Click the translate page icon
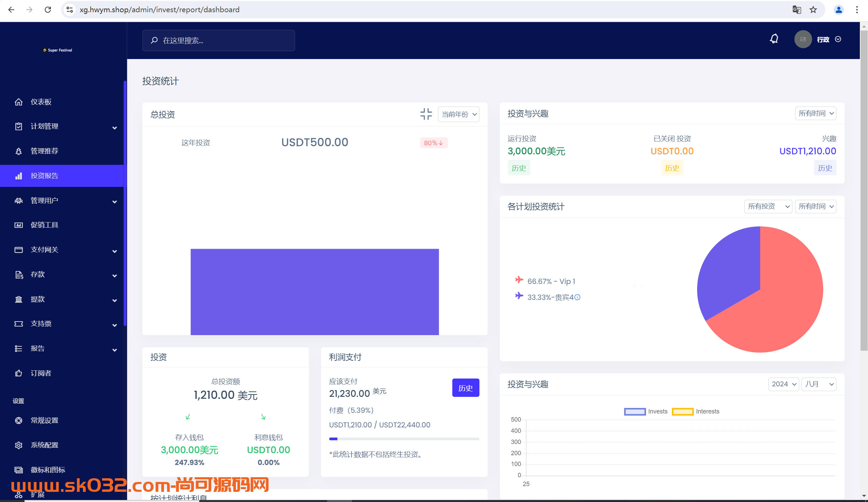Screen dimensions: 868x502 pos(796,9)
